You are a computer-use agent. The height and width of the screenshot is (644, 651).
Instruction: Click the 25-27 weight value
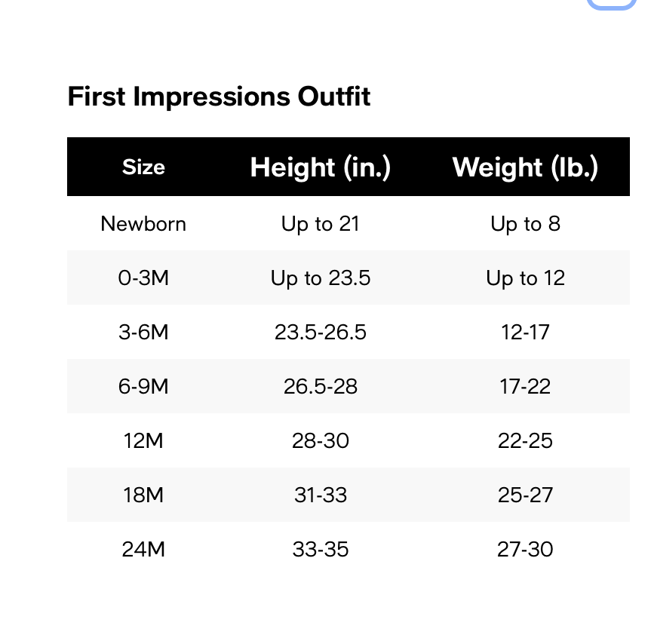525,495
